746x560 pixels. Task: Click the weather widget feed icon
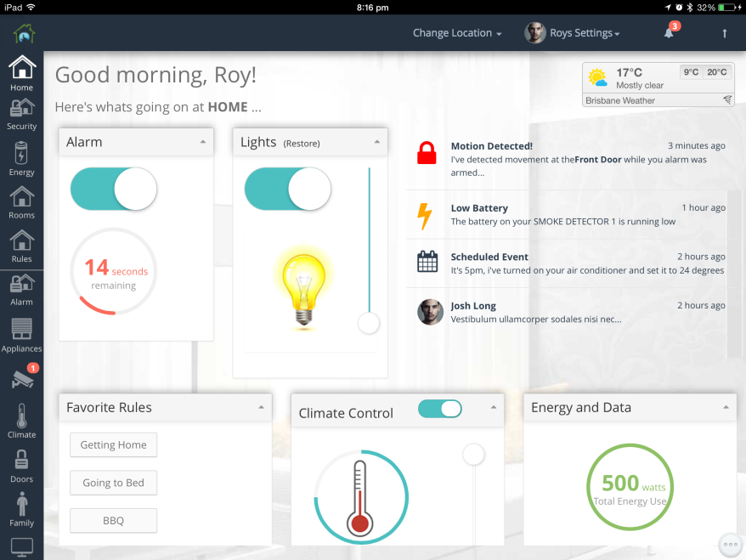tap(727, 99)
